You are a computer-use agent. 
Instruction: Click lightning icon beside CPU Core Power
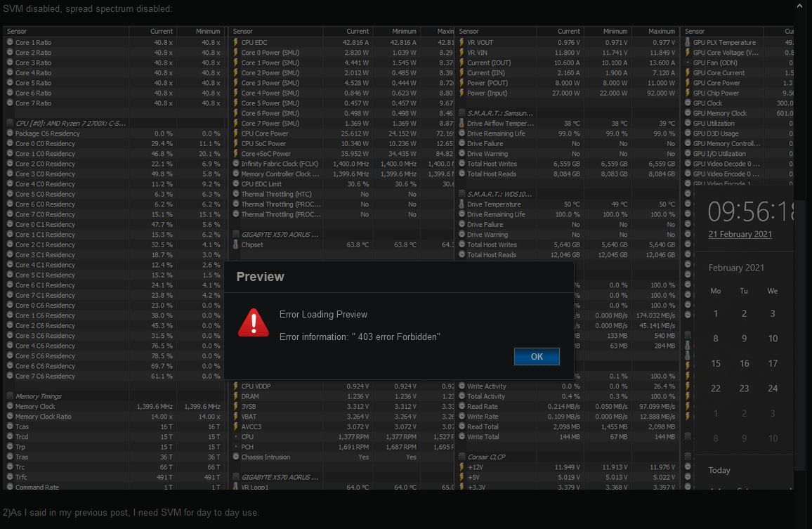pyautogui.click(x=235, y=133)
